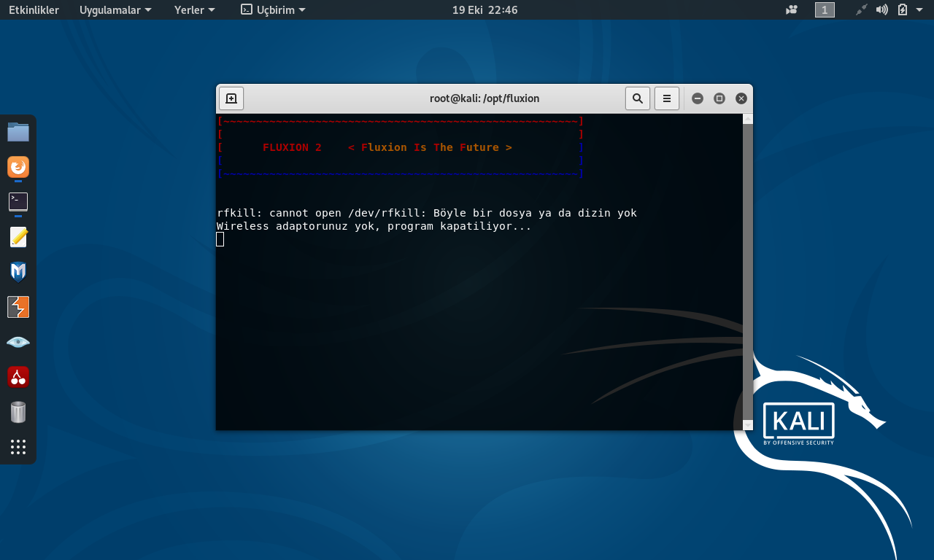Open the Uygulamalar menu

[115, 9]
